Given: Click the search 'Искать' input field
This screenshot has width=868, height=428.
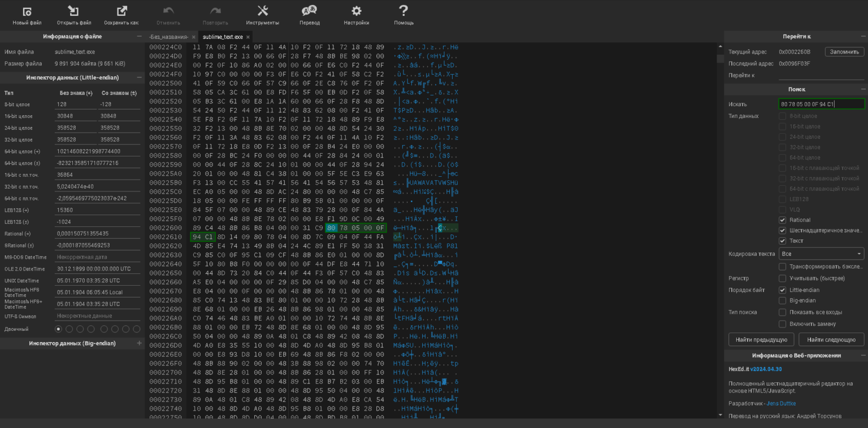Looking at the screenshot, I should coord(821,104).
